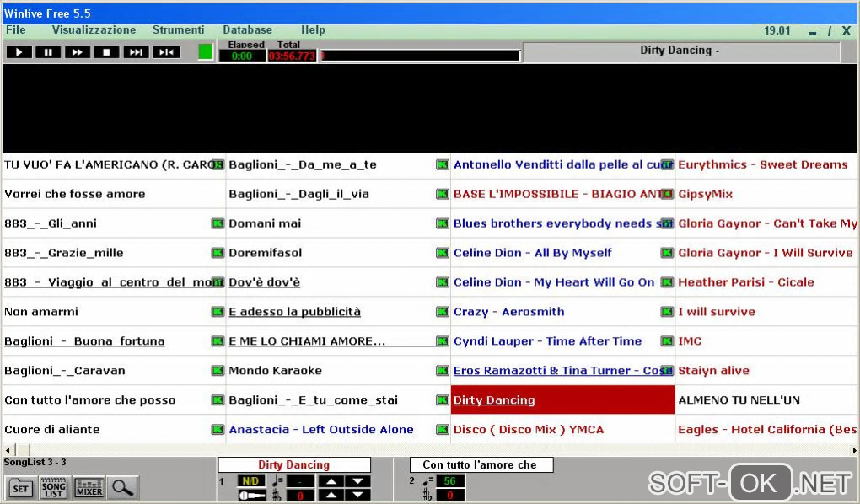Lower transpose key for player 1
The image size is (860, 504).
coord(357,496)
